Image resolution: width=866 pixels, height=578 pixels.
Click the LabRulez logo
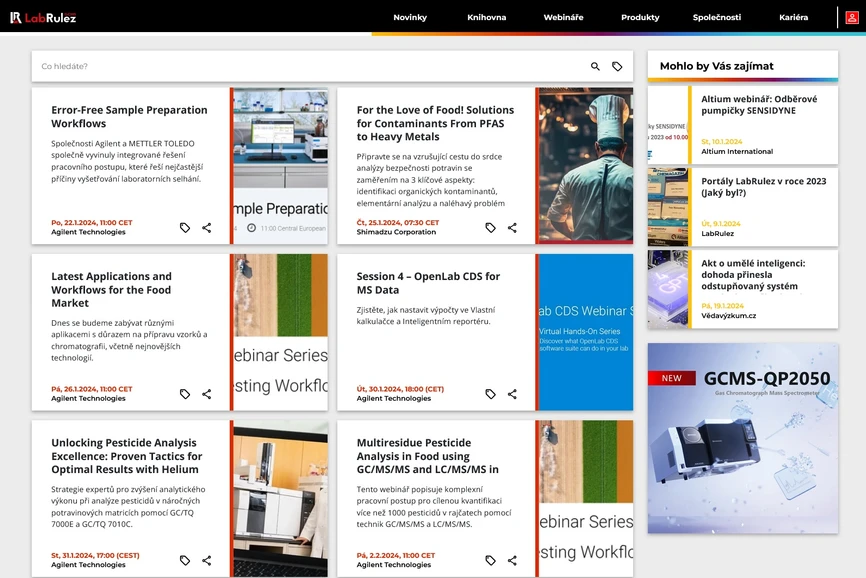click(x=43, y=17)
